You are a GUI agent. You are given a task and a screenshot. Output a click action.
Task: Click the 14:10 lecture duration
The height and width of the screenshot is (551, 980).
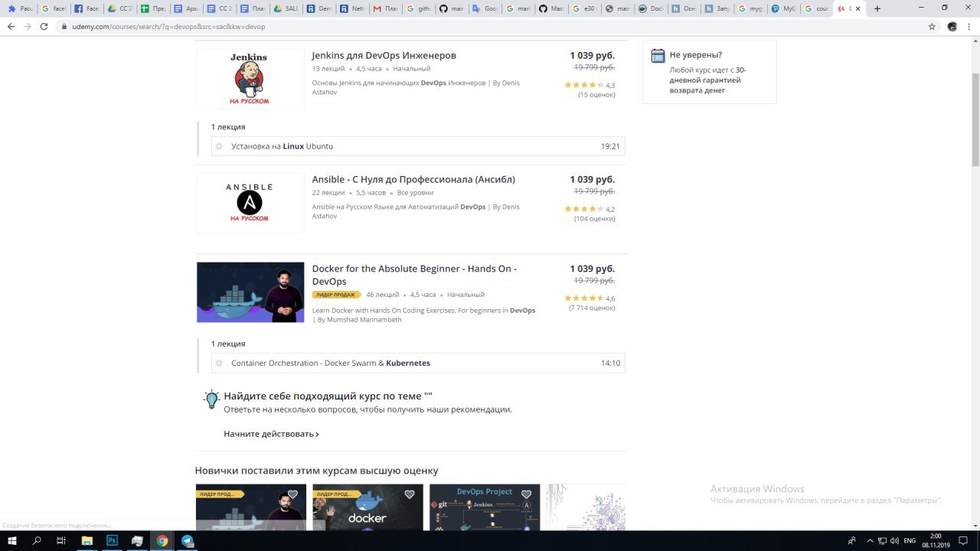[x=610, y=364]
